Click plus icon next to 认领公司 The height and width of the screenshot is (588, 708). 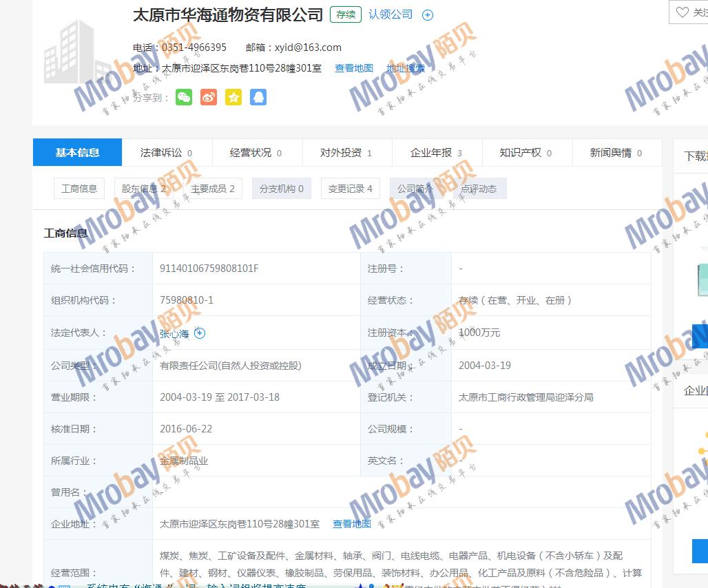(x=428, y=15)
